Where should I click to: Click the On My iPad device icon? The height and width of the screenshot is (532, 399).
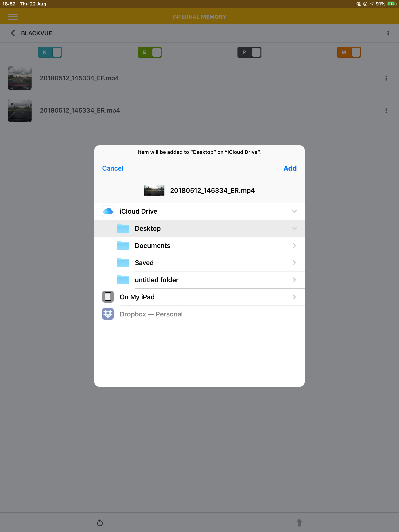(108, 297)
